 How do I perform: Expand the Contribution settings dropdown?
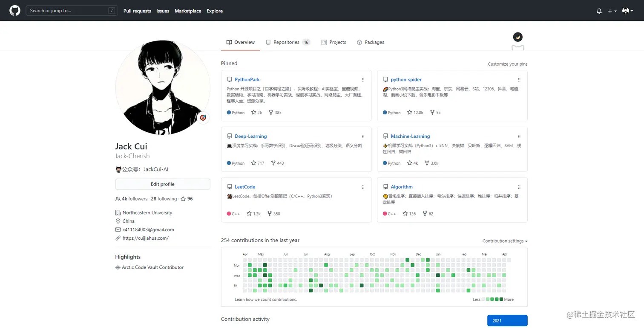pos(505,241)
